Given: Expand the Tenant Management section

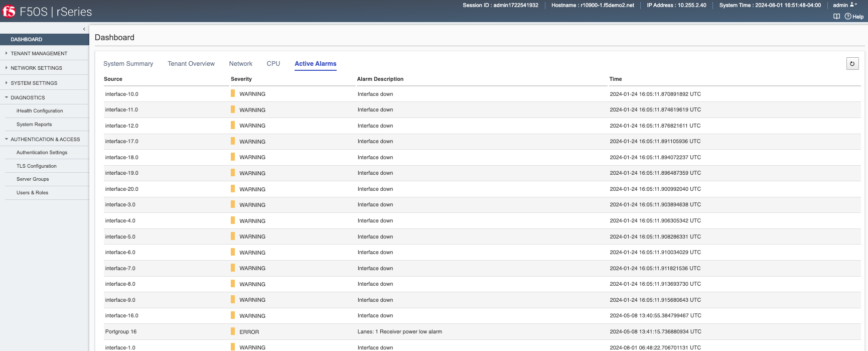Looking at the screenshot, I should 39,53.
